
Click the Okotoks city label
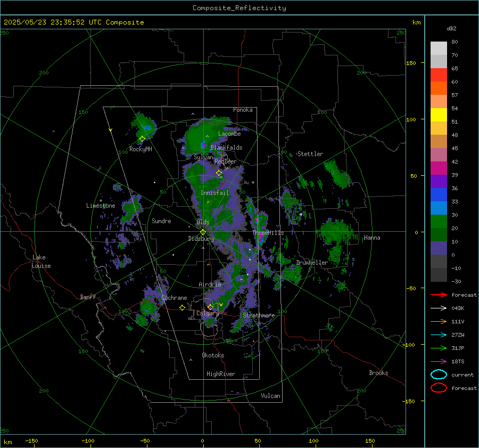tap(213, 355)
